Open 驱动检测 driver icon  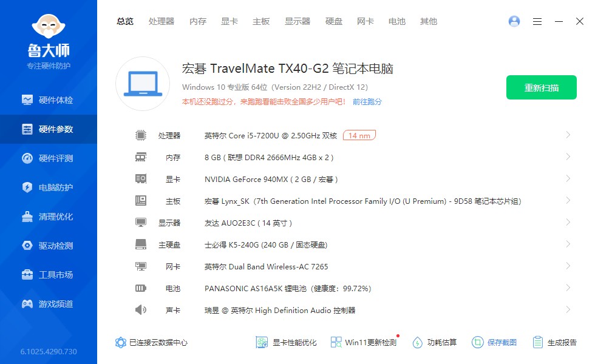pyautogui.click(x=27, y=246)
